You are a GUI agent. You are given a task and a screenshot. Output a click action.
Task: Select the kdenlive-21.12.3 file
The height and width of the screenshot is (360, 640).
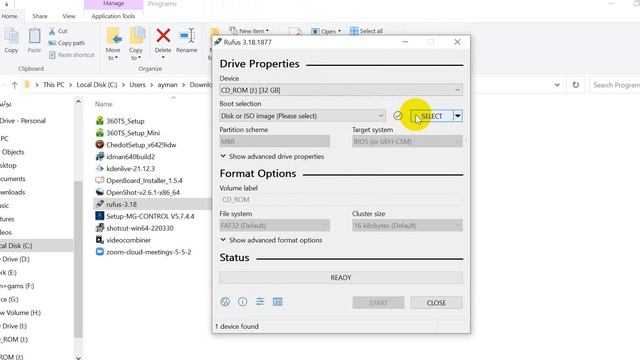125,169
